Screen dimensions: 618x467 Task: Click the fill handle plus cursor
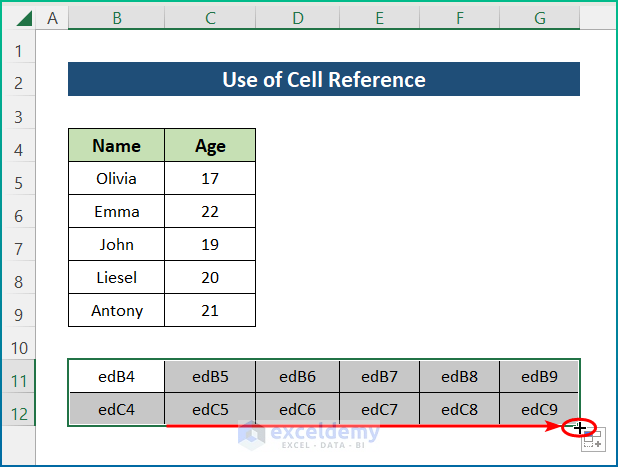pos(580,428)
